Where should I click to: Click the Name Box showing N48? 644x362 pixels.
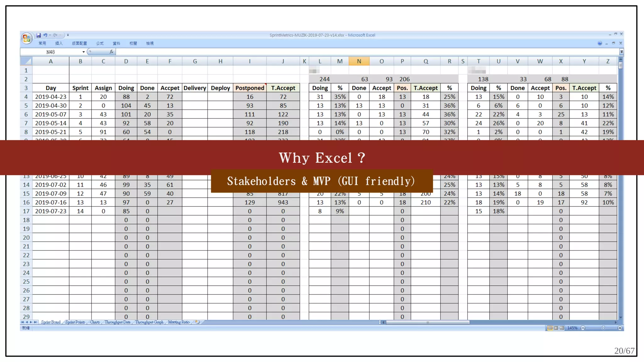[51, 52]
